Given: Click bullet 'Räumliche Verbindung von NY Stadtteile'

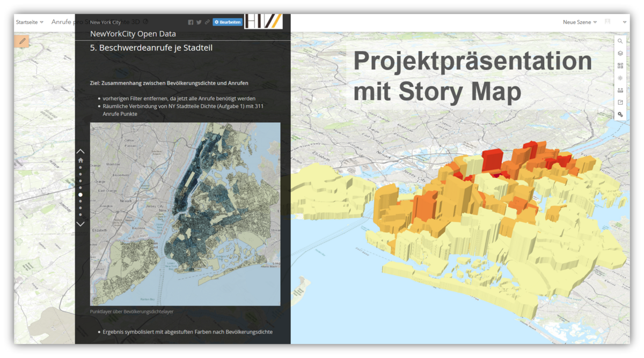Looking at the screenshot, I should (183, 110).
